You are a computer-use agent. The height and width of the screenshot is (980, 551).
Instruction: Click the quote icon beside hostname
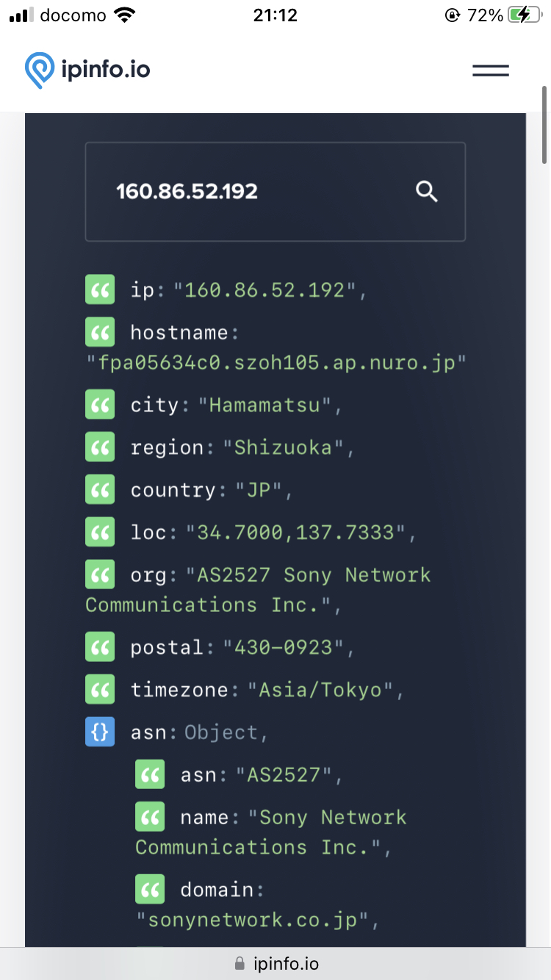(100, 333)
